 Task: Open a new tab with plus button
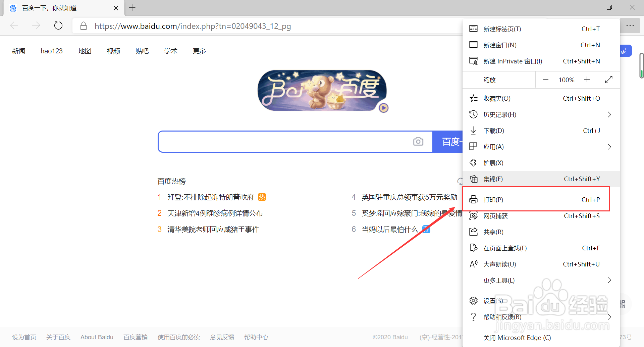[132, 7]
